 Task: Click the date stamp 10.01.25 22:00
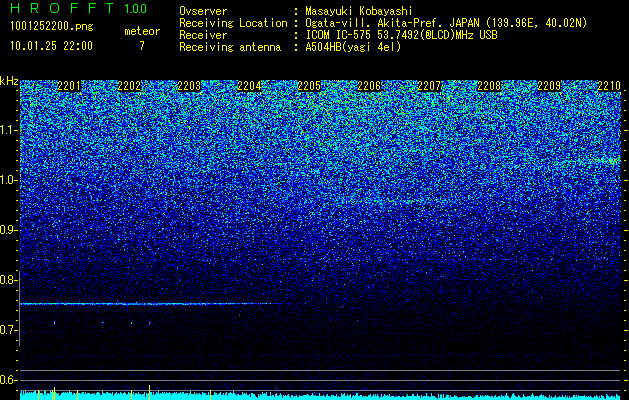click(x=51, y=46)
